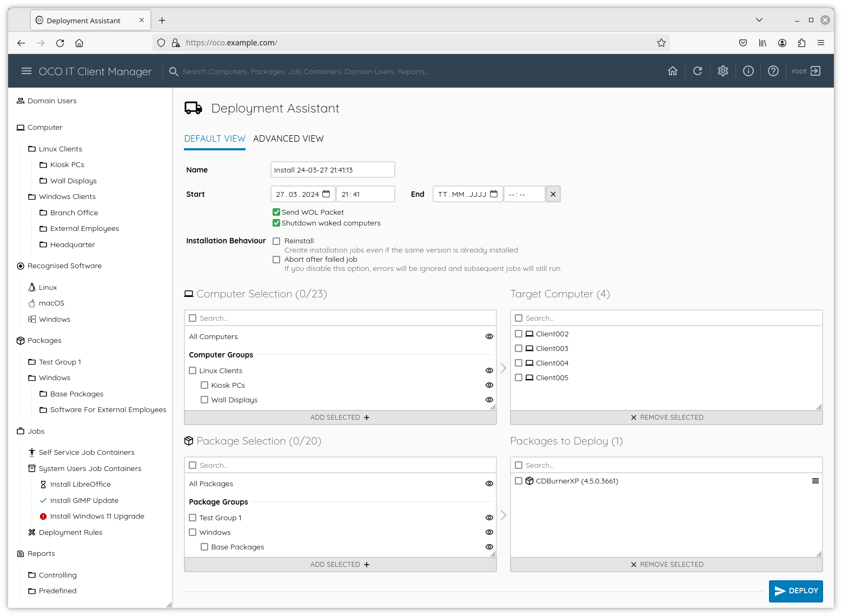Click Remove Selected under Packages to Deploy
Image resolution: width=842 pixels, height=616 pixels.
tap(666, 565)
